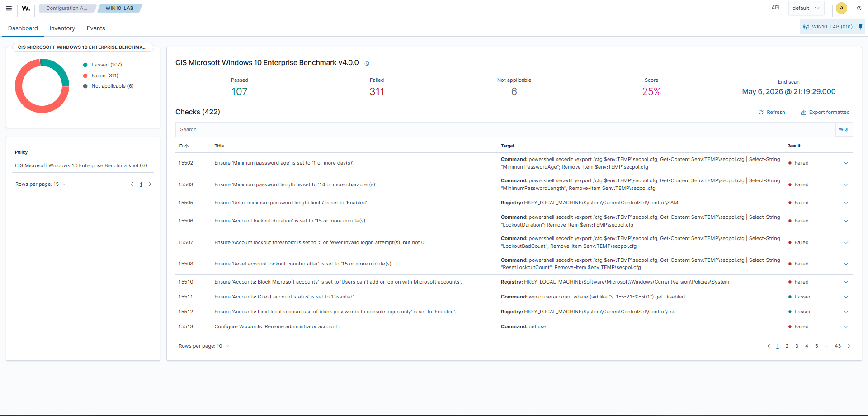Viewport: 868px width, 416px height.
Task: Change checks rows per page: 10
Action: click(x=204, y=346)
